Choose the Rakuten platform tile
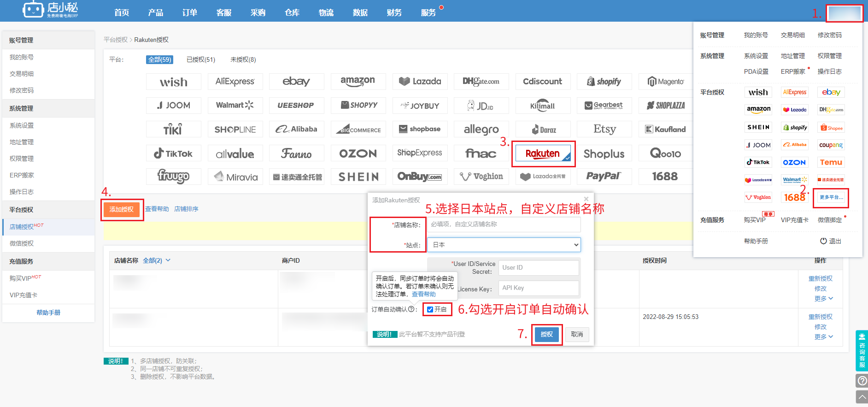The height and width of the screenshot is (407, 868). coord(543,153)
